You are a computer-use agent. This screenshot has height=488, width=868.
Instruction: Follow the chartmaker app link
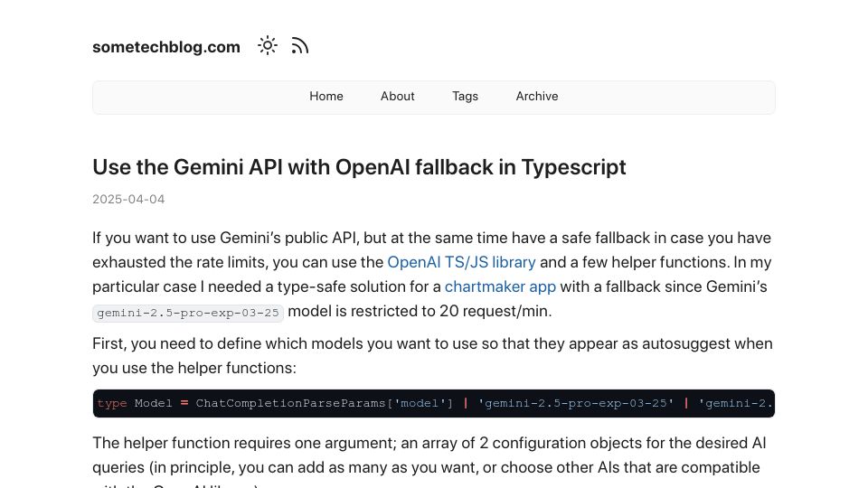[500, 286]
